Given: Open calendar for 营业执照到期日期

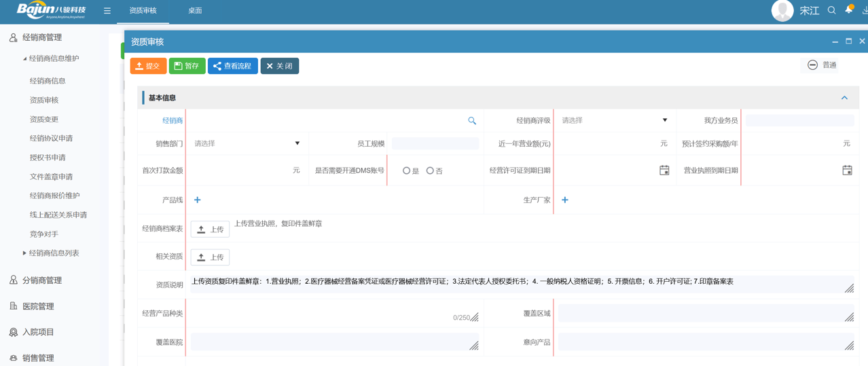Looking at the screenshot, I should tap(847, 170).
